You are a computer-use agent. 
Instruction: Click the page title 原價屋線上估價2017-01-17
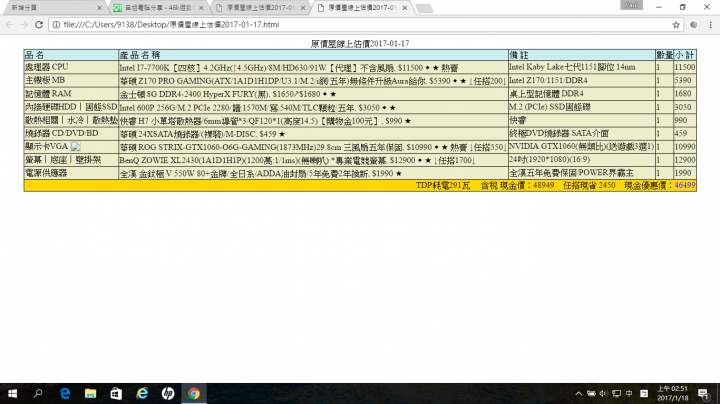pyautogui.click(x=360, y=44)
